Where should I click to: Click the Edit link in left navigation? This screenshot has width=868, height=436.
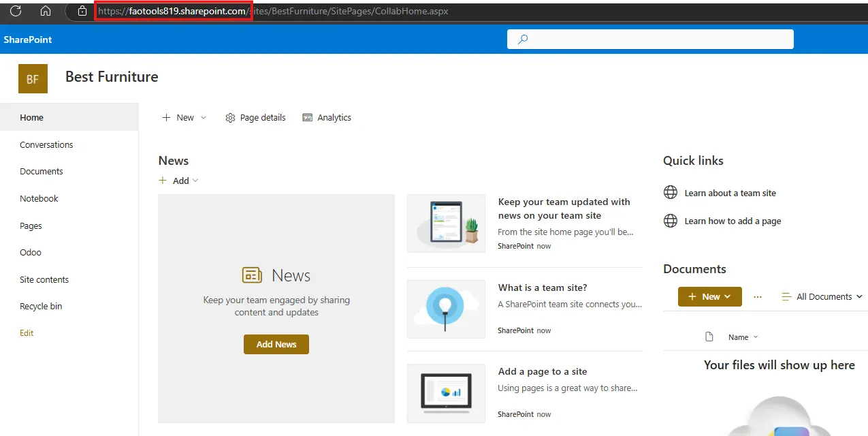tap(27, 333)
